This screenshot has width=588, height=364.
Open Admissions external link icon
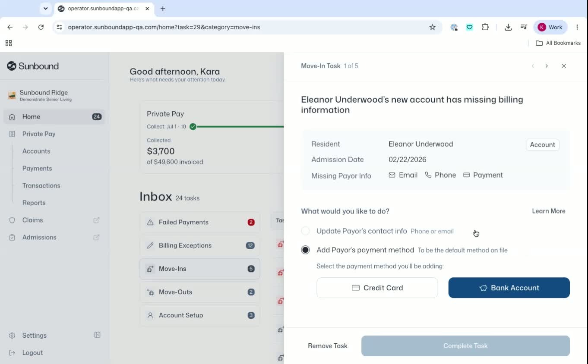(x=97, y=237)
